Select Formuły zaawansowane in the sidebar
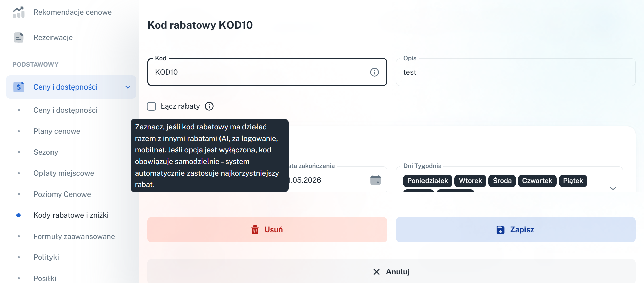This screenshot has height=283, width=644. (x=74, y=237)
